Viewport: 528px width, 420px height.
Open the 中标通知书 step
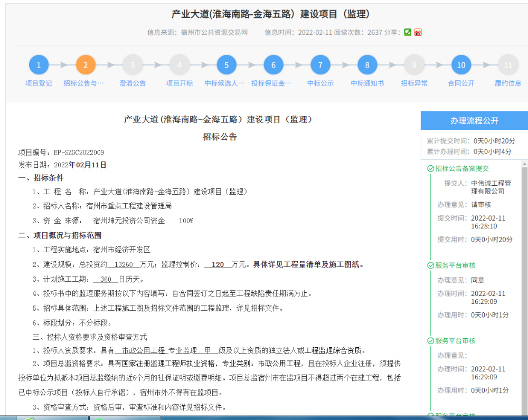pos(367,83)
